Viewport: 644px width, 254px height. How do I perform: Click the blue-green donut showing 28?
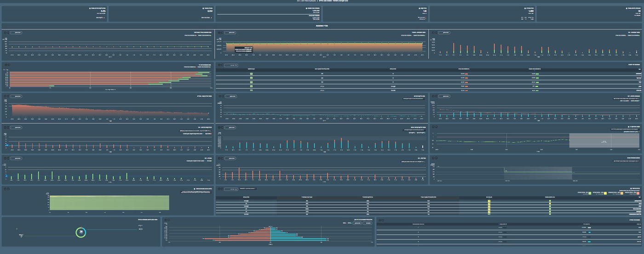pos(81,232)
